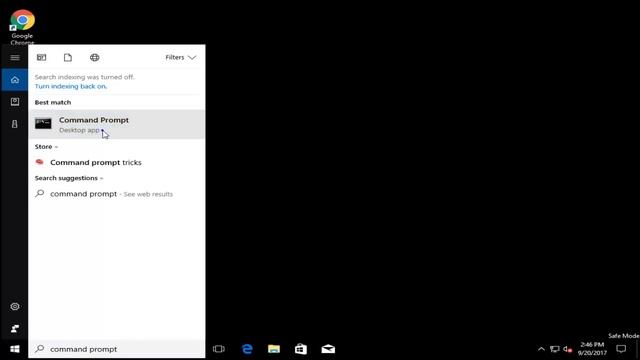Open the Mail app from taskbar

pos(328,349)
